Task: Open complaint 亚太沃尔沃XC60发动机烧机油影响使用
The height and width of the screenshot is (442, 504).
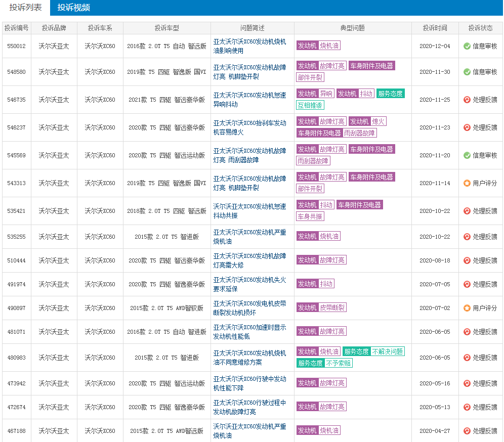Action: (x=250, y=46)
